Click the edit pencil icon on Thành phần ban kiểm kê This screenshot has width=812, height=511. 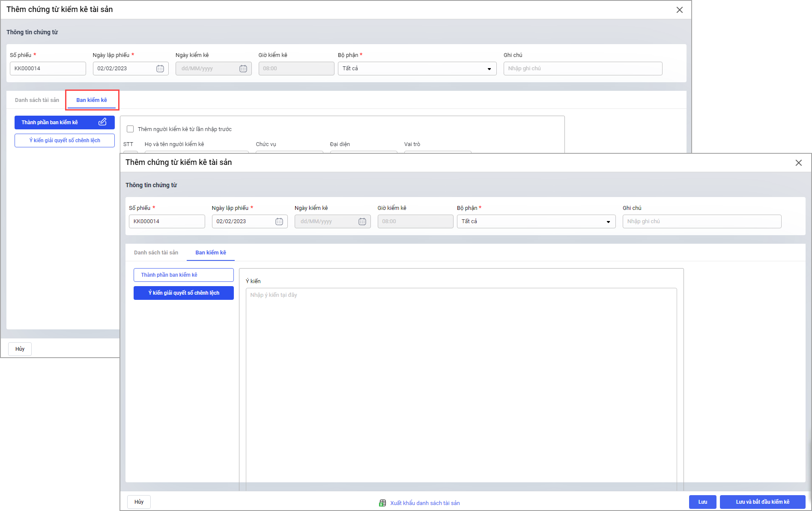[102, 122]
